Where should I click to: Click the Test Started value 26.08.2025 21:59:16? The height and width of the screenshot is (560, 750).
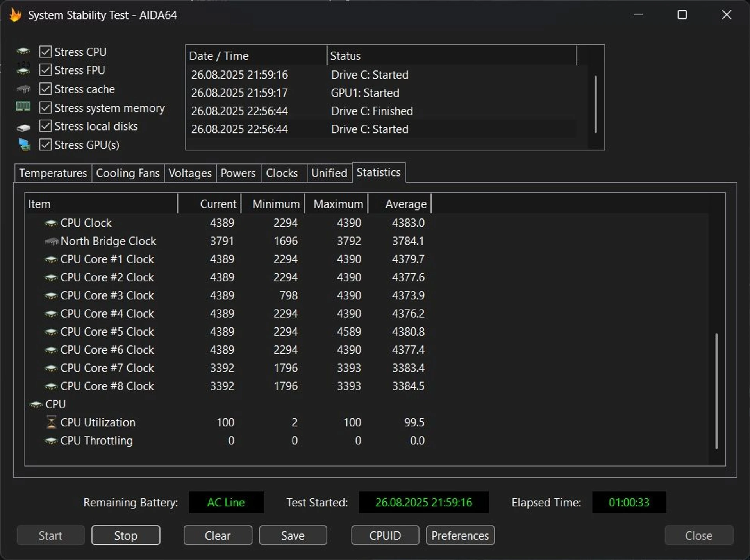[x=423, y=502]
